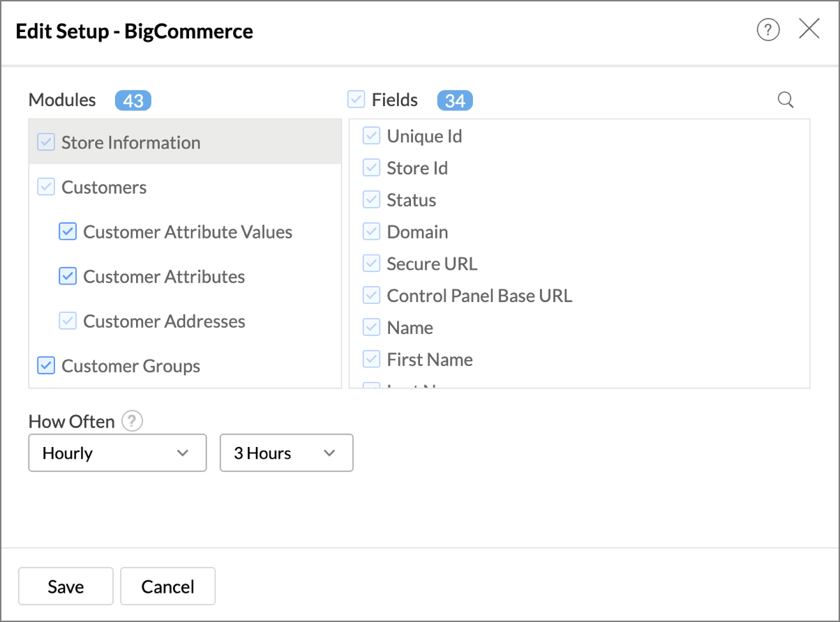Toggle the Unique Id field checkbox
Image resolution: width=840 pixels, height=622 pixels.
371,137
